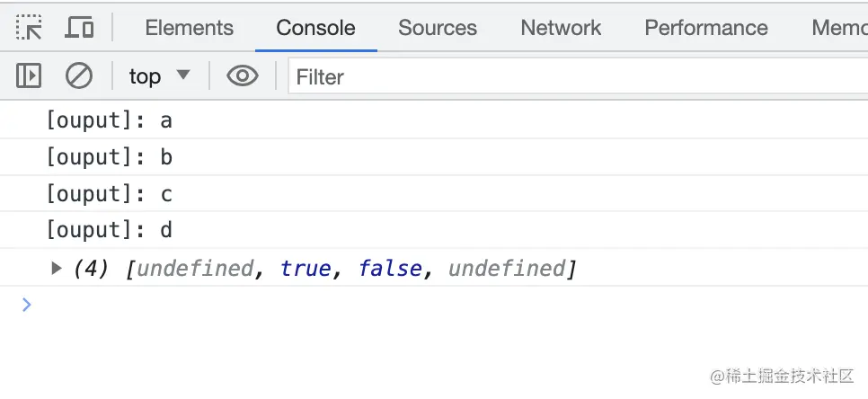Expand the logged array of four items

(57, 268)
